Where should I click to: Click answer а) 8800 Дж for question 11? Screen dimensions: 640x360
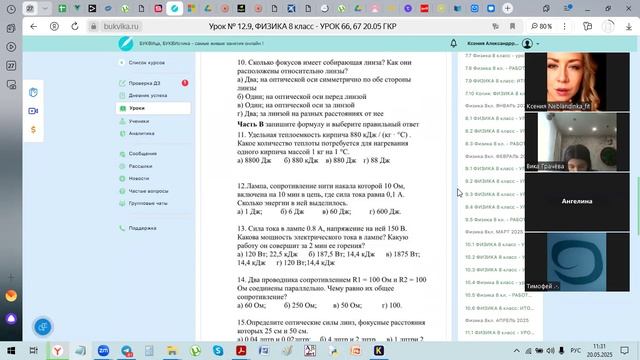[254, 160]
